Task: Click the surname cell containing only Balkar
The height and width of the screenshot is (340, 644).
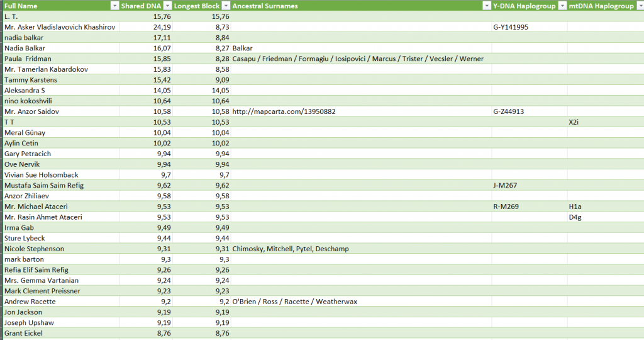Action: (x=242, y=48)
